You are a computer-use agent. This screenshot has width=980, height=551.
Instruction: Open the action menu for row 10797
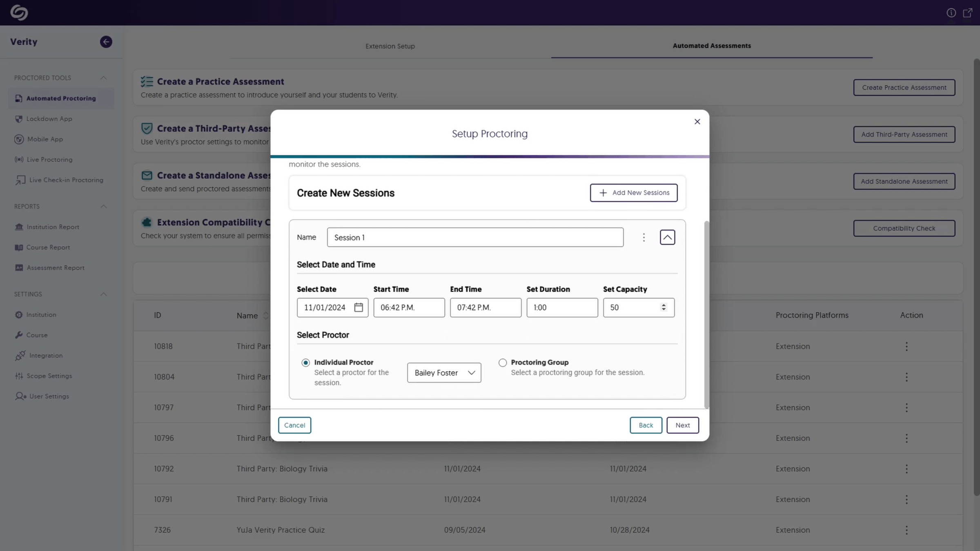[906, 407]
